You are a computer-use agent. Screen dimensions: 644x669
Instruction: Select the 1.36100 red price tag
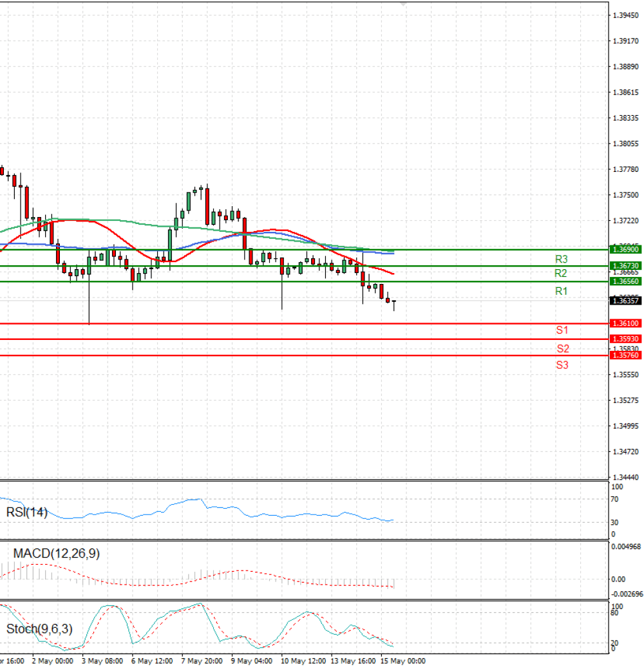pos(625,323)
